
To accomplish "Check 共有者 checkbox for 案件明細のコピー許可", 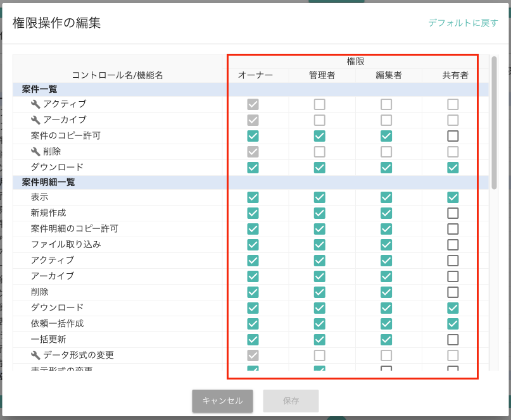I will [453, 229].
